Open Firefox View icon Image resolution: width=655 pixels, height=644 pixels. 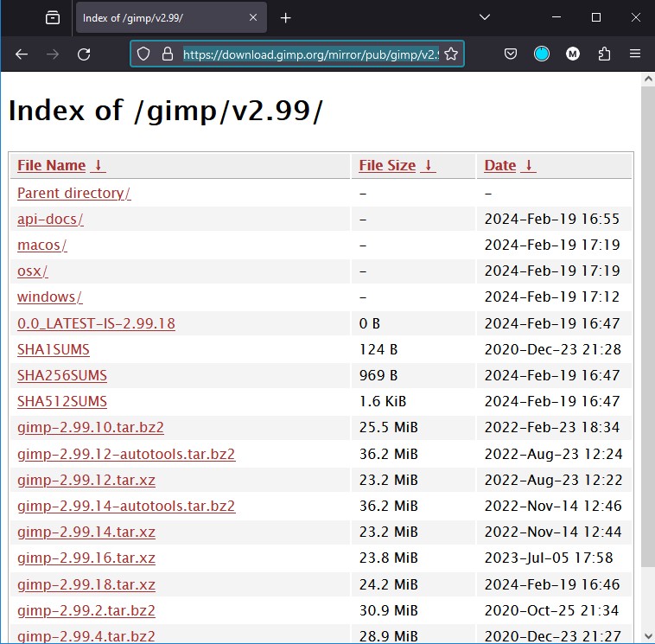pos(53,17)
